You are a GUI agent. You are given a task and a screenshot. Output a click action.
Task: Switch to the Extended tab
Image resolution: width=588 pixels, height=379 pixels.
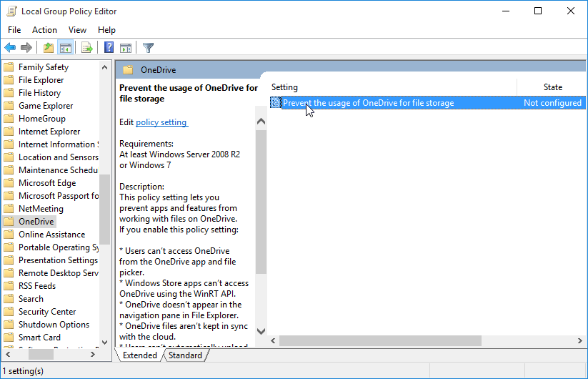click(140, 355)
